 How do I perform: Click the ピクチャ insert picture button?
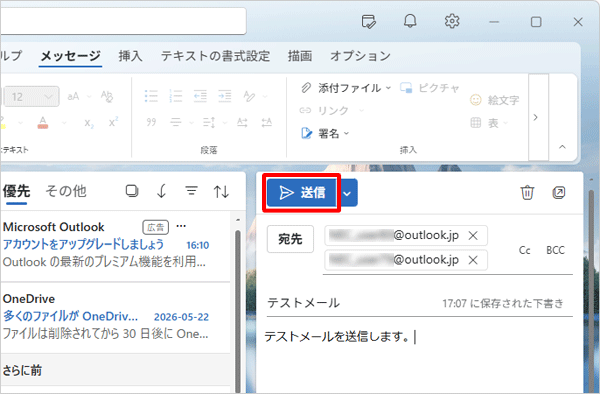coord(429,88)
